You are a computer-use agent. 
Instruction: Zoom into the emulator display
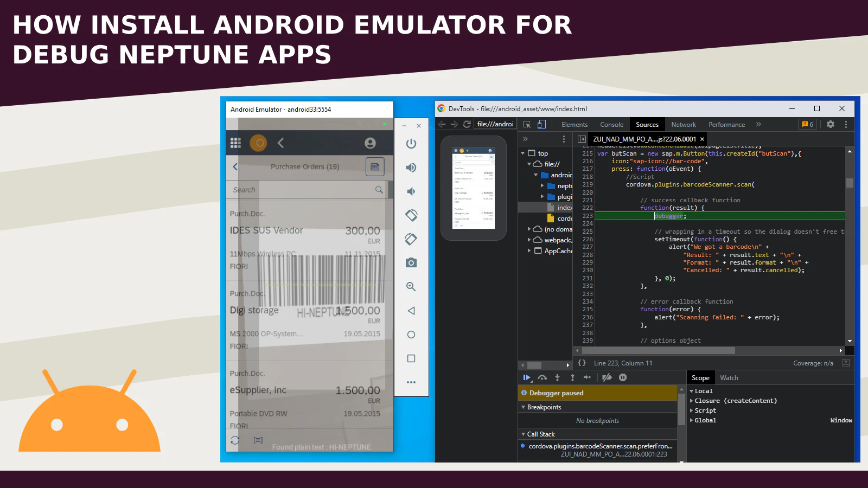411,286
